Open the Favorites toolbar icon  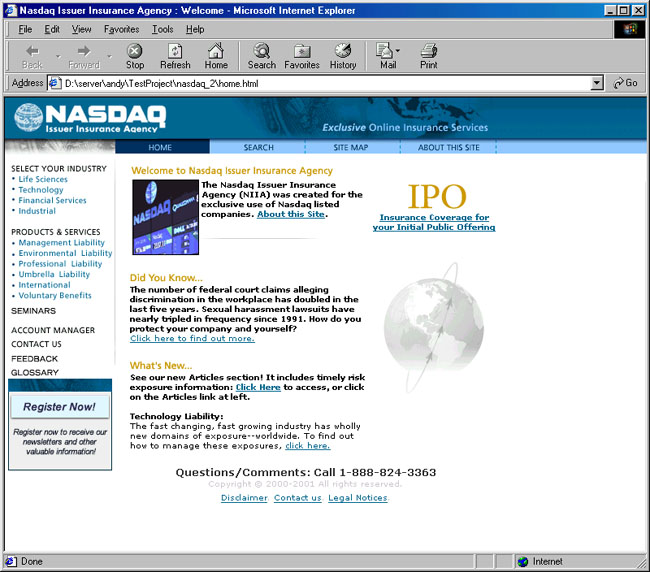[302, 56]
